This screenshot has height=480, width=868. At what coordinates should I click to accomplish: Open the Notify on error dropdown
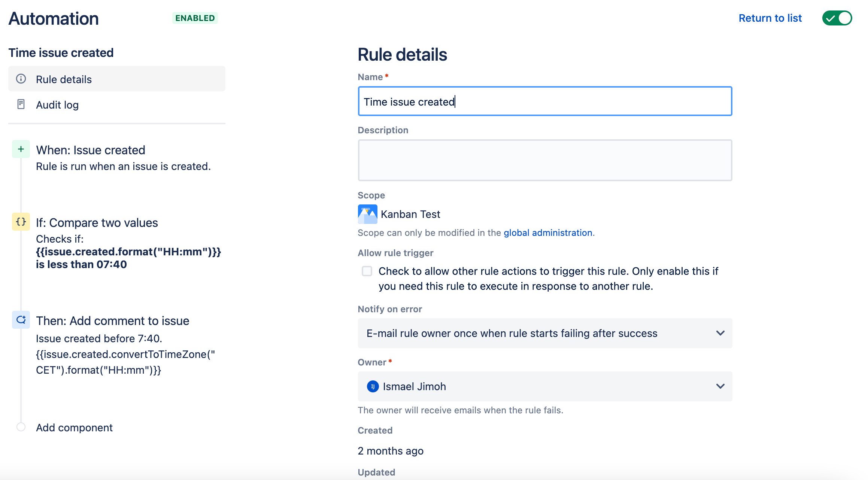[545, 333]
